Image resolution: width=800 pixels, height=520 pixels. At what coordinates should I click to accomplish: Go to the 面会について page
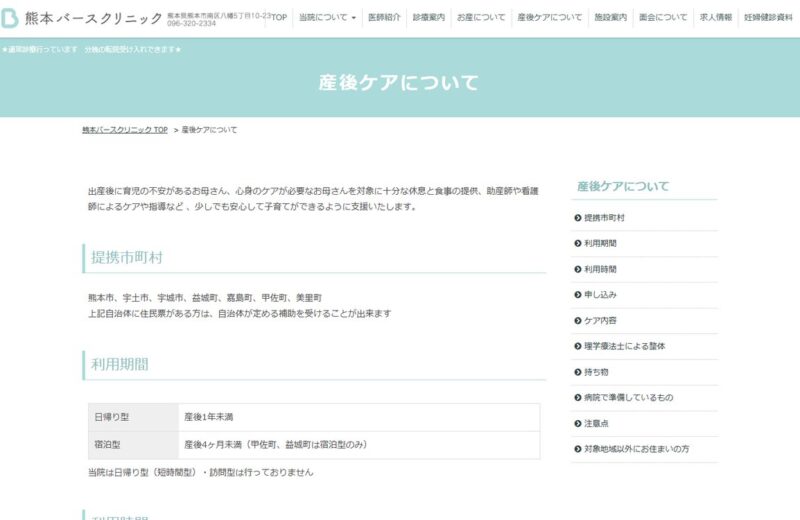(663, 17)
